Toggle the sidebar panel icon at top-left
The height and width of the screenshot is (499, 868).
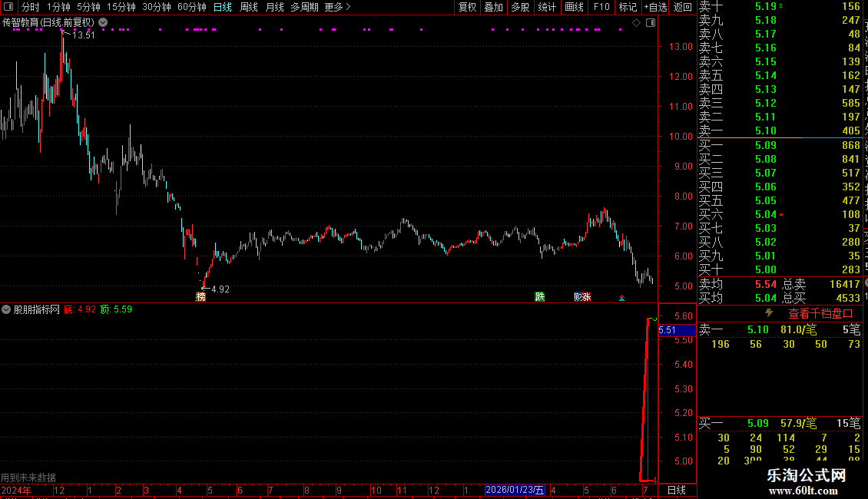pyautogui.click(x=8, y=7)
